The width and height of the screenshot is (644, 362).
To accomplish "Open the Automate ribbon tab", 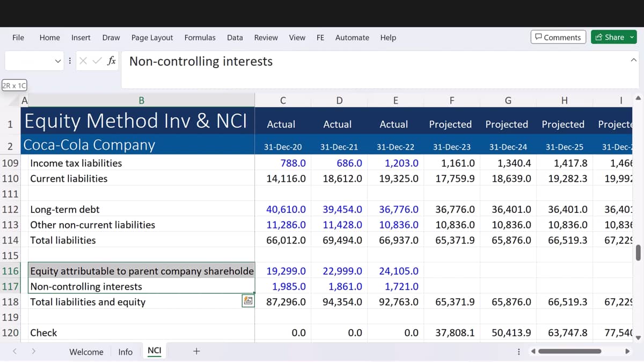I will click(352, 38).
